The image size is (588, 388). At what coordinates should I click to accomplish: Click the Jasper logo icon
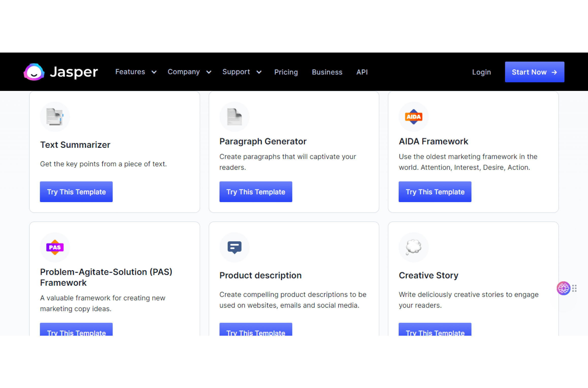point(34,72)
